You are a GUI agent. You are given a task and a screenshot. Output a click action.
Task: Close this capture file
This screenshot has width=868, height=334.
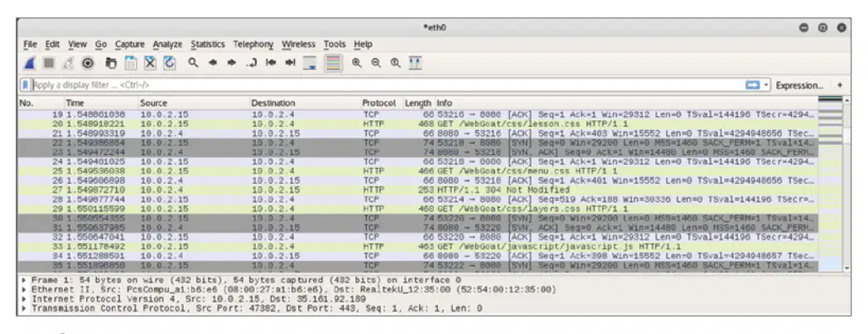[150, 63]
